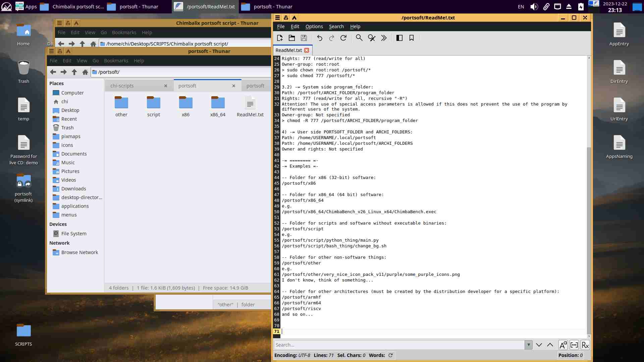Refresh the word count in the status bar

(390, 355)
